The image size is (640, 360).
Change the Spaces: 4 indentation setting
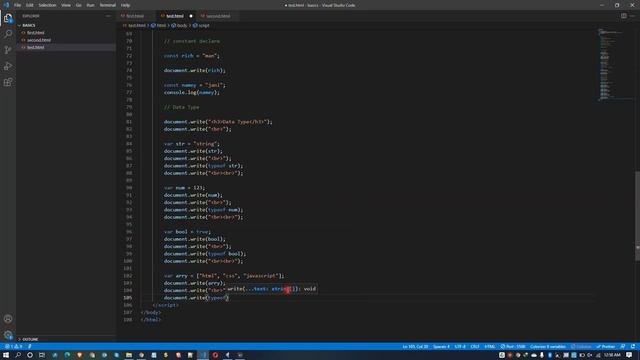click(x=441, y=347)
